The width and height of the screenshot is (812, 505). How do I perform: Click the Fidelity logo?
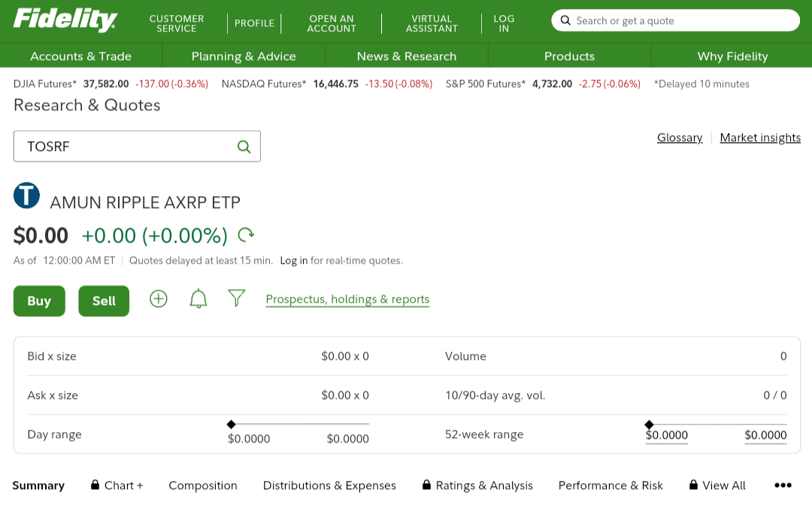pos(65,20)
